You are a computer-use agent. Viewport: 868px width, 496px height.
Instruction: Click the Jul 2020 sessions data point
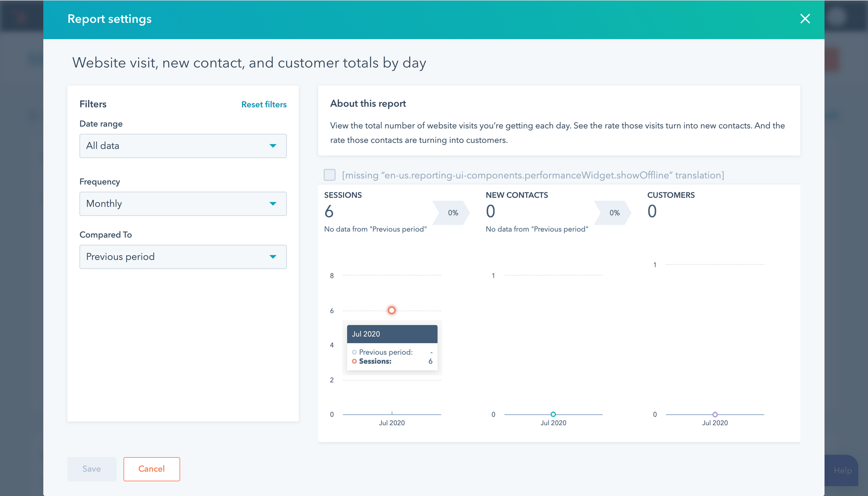[x=391, y=310]
